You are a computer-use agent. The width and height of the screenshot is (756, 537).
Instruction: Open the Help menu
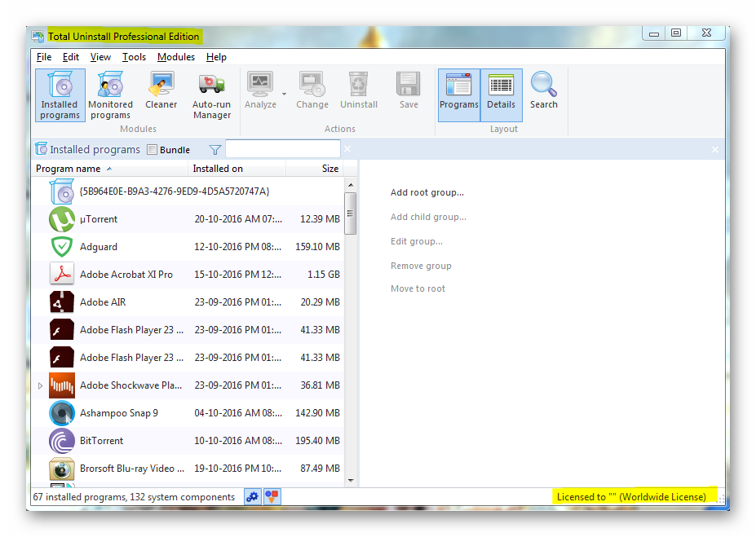pos(216,57)
